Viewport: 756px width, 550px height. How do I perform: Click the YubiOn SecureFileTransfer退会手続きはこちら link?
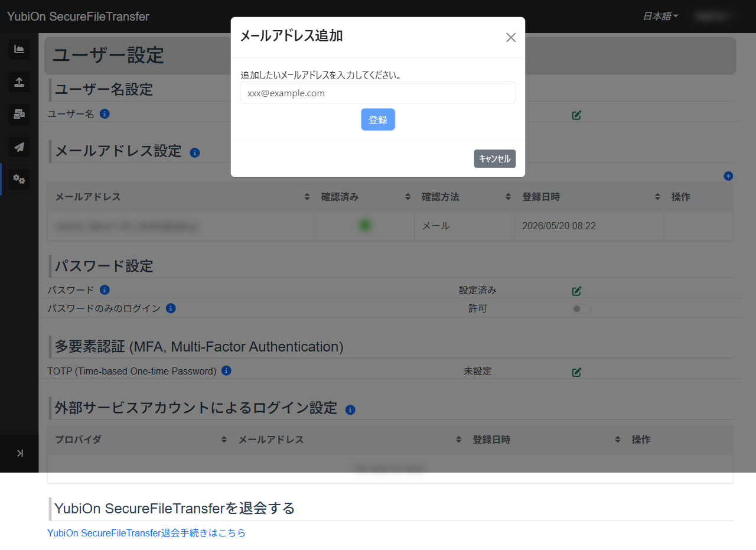[x=146, y=533]
